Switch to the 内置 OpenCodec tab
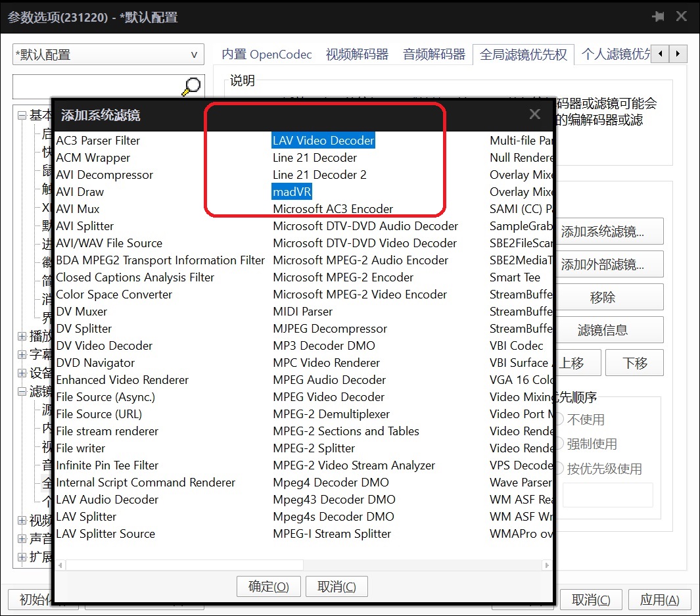Viewport: 700px width, 616px height. [266, 55]
